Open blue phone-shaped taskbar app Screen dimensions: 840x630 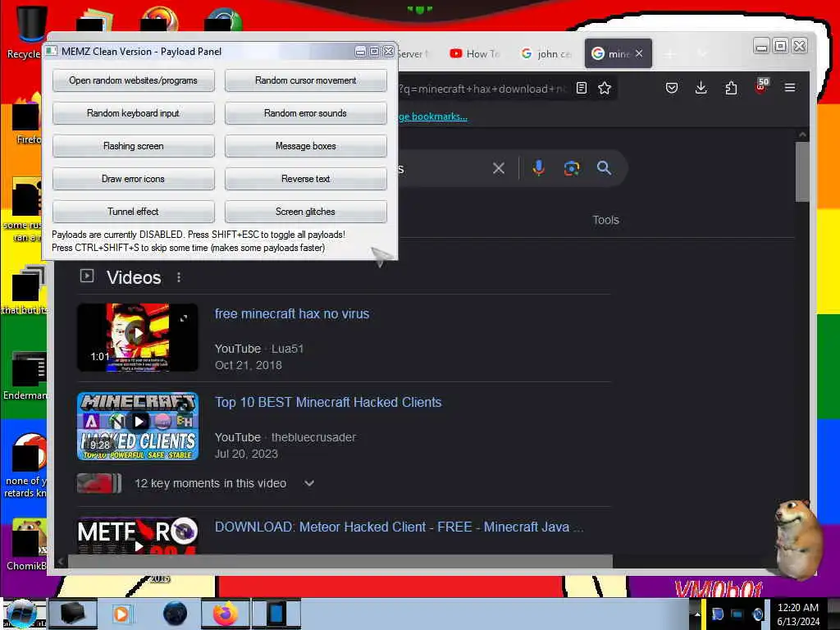[x=276, y=614]
